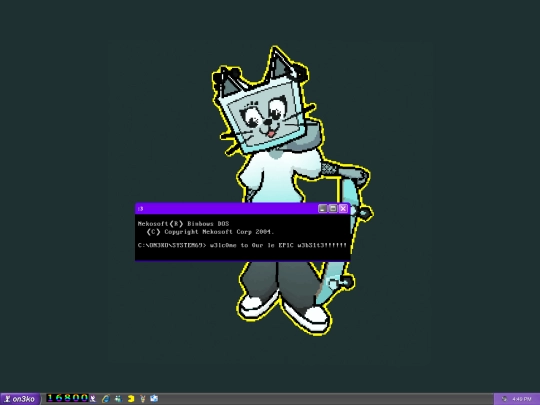Open the yellow Pac-Man icon in taskbar
Viewport: 540px width, 405px height.
click(131, 399)
